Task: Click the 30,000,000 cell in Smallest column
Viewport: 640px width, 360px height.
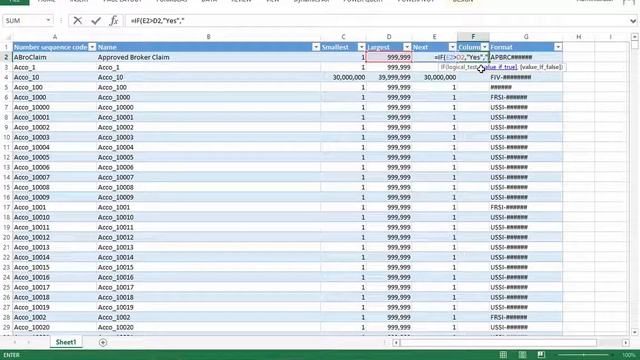Action: click(343, 77)
